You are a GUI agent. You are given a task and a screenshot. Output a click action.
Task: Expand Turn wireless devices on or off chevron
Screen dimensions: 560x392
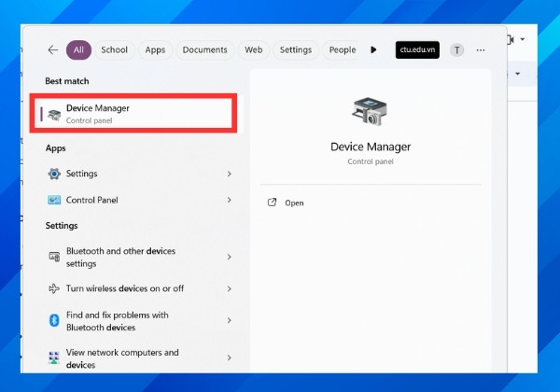pos(230,288)
